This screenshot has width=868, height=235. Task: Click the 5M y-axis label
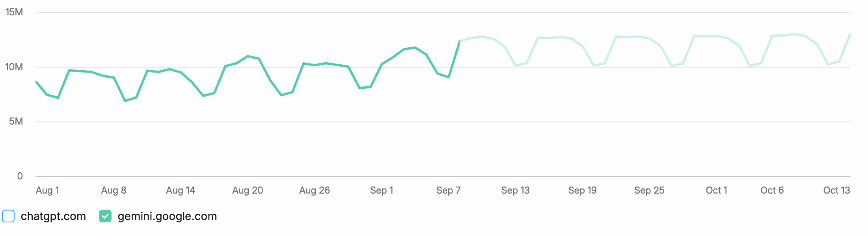point(16,121)
